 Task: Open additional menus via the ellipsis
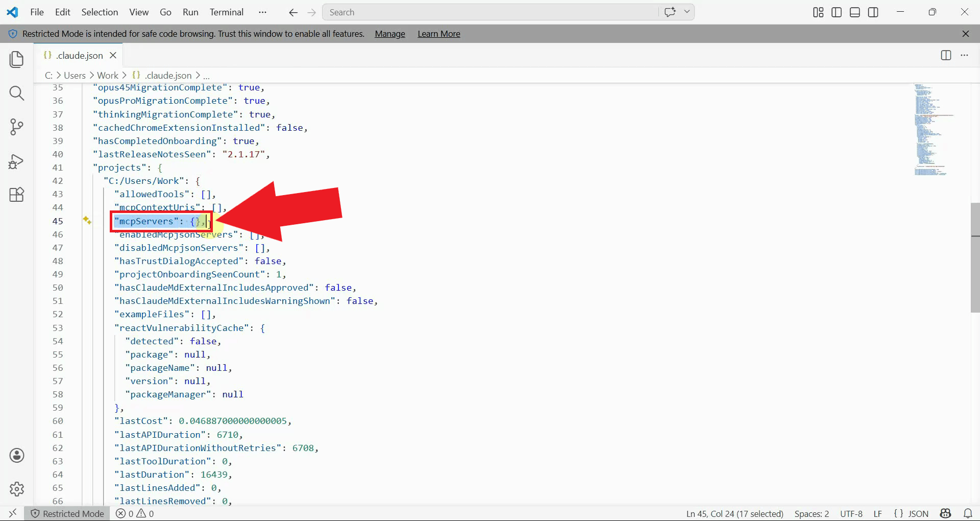point(262,12)
